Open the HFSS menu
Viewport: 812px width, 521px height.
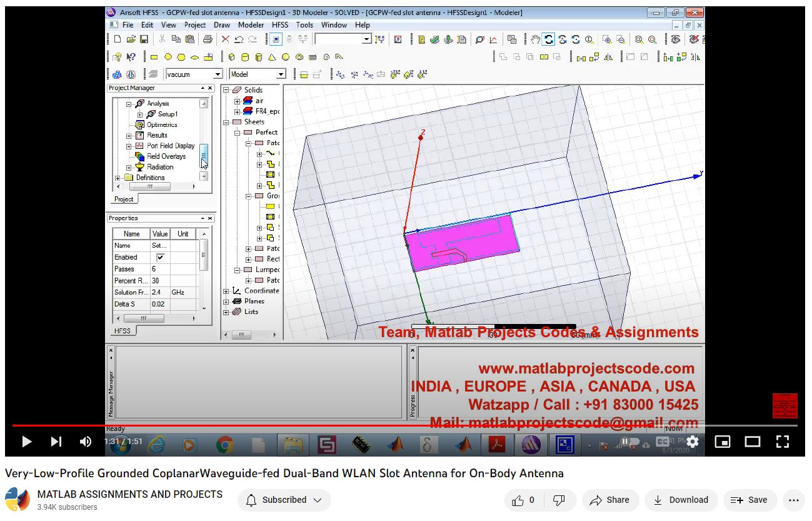[x=279, y=25]
